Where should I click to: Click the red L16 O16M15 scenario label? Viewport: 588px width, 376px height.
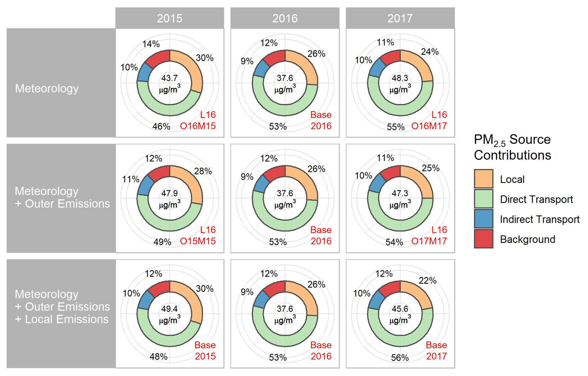click(x=198, y=120)
